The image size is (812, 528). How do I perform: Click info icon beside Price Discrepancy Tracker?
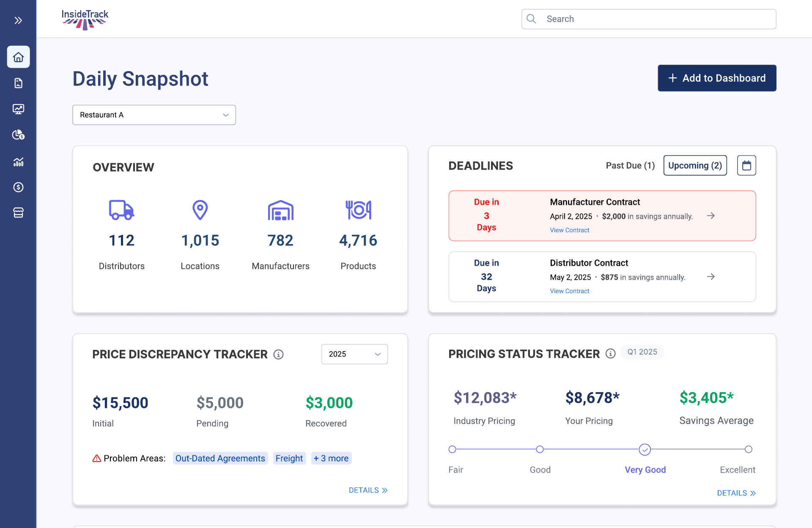(x=278, y=355)
